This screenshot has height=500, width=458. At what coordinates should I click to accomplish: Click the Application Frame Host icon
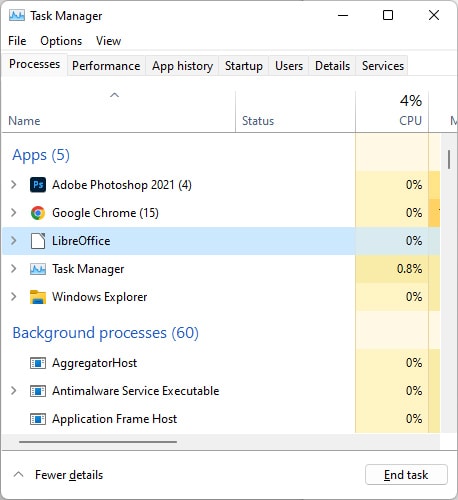pyautogui.click(x=38, y=419)
